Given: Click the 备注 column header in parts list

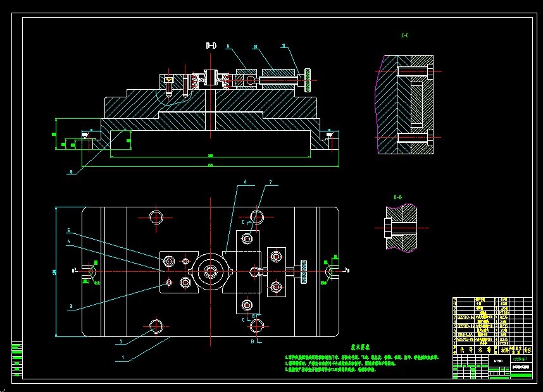Looking at the screenshot, I should point(527,350).
